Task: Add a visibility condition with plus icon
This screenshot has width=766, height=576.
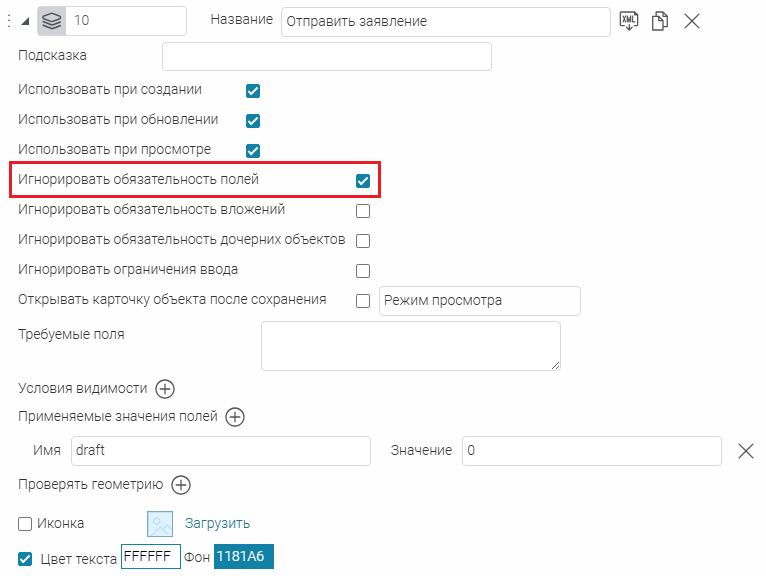Action: point(165,389)
